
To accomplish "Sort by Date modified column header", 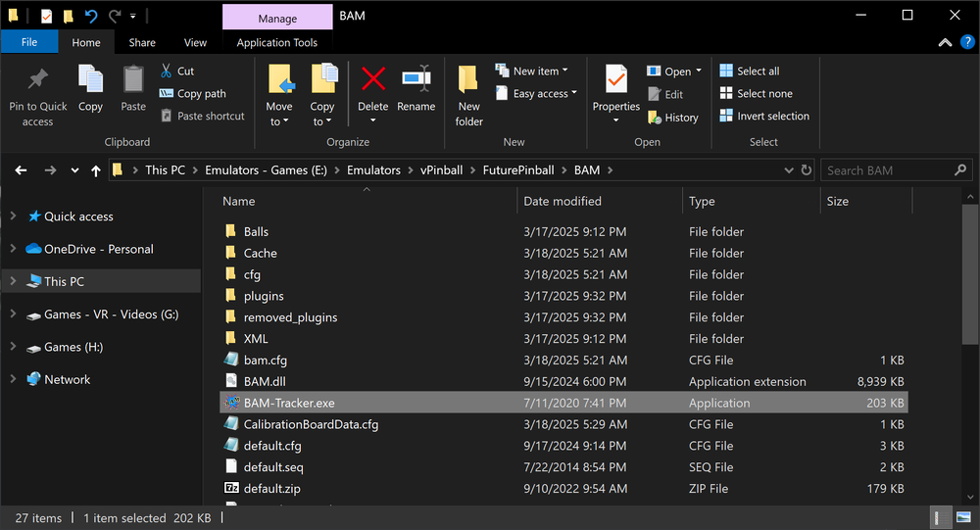I will click(x=563, y=201).
